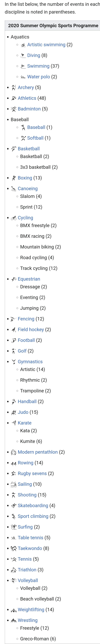Visit the Taekwondo link
This screenshot has height=644, width=100.
(30, 548)
